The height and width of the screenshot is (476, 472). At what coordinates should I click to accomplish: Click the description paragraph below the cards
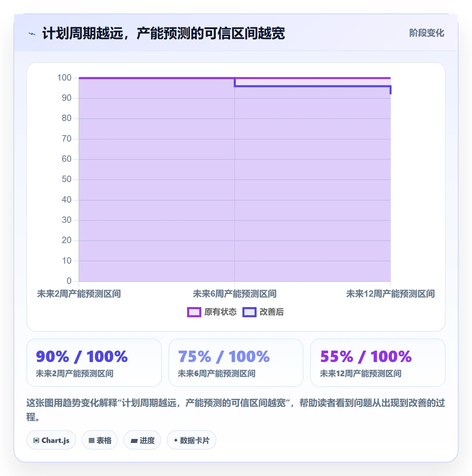click(x=236, y=410)
